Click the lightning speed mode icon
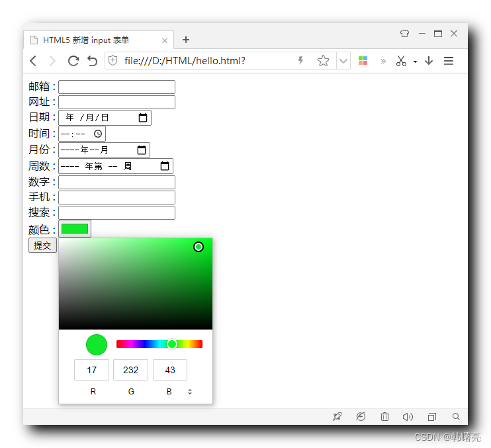491x448 pixels. [x=300, y=60]
